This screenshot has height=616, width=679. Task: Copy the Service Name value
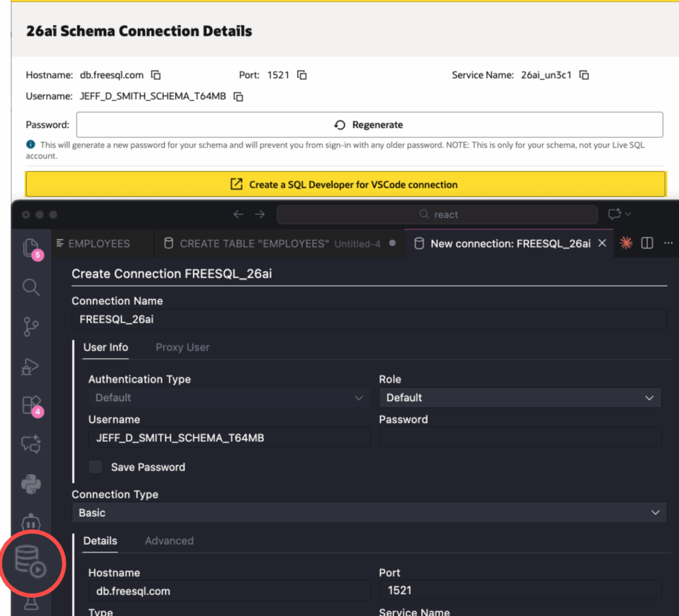(x=584, y=75)
